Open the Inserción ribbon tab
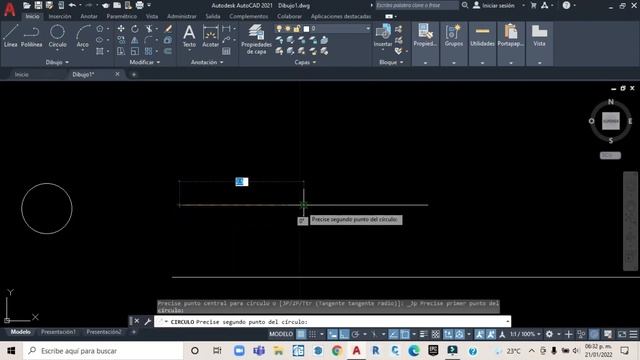 tap(60, 16)
